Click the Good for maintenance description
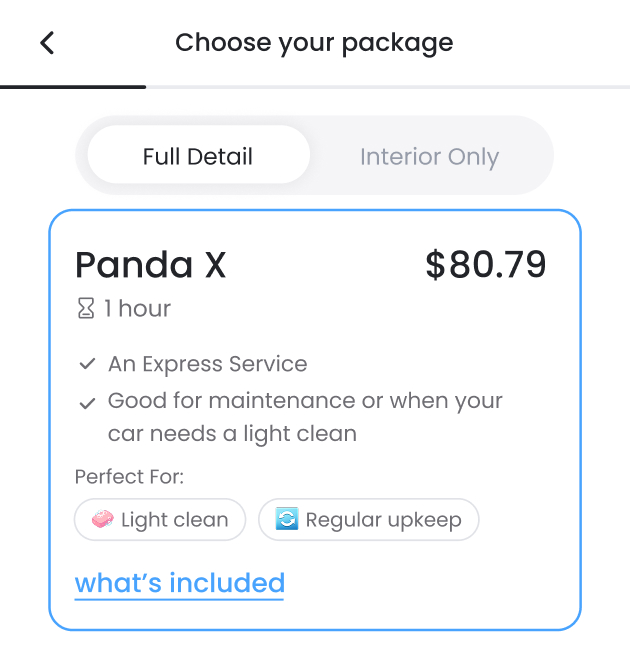The width and height of the screenshot is (630, 665). [305, 417]
